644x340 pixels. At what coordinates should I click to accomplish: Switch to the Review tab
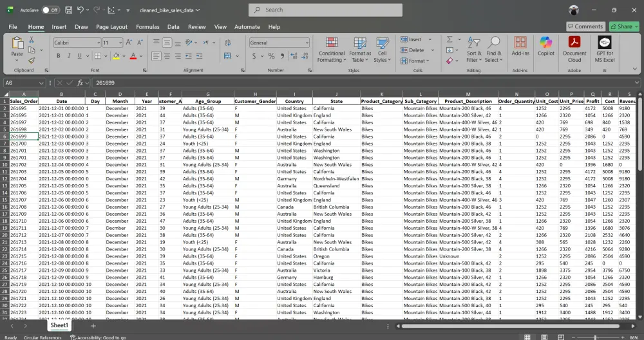pos(196,26)
